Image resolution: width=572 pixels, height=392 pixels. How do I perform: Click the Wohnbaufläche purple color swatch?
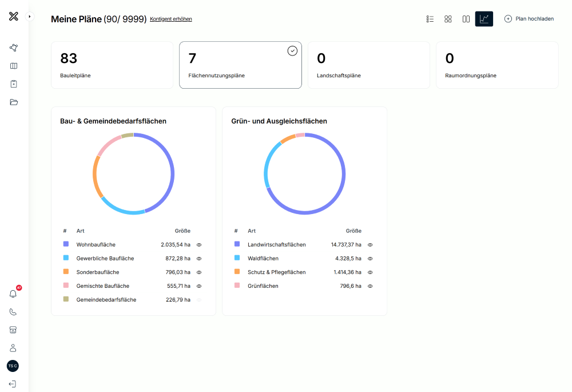tap(66, 244)
